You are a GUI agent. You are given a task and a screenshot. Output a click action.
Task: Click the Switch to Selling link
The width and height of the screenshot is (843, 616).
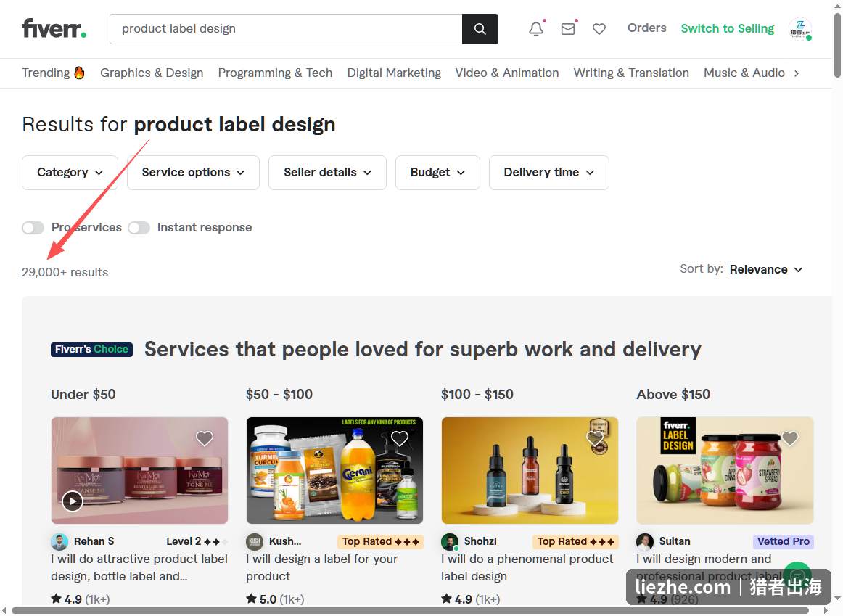tap(728, 28)
